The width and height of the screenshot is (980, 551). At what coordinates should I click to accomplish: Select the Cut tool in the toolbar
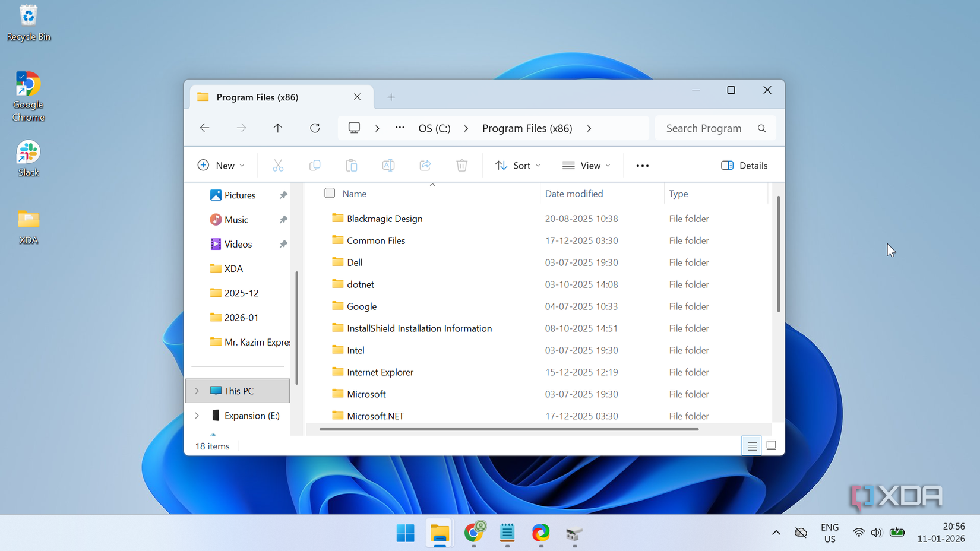click(x=277, y=165)
